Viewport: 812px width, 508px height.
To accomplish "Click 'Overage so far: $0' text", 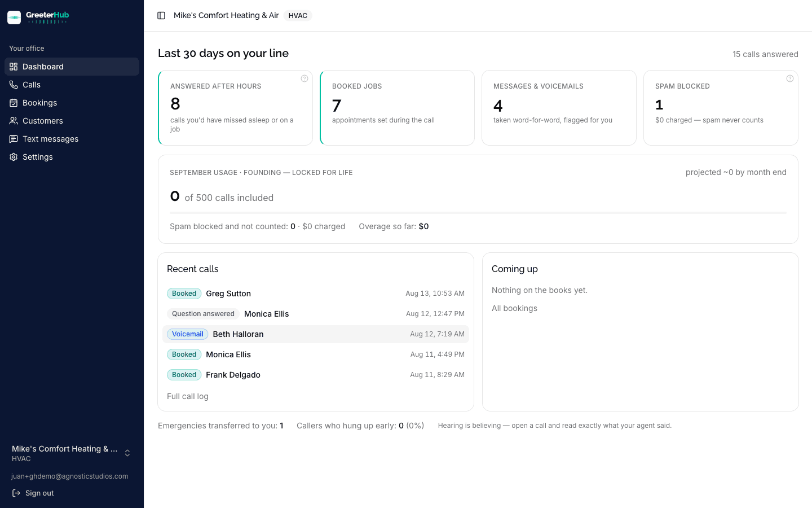I will tap(394, 226).
